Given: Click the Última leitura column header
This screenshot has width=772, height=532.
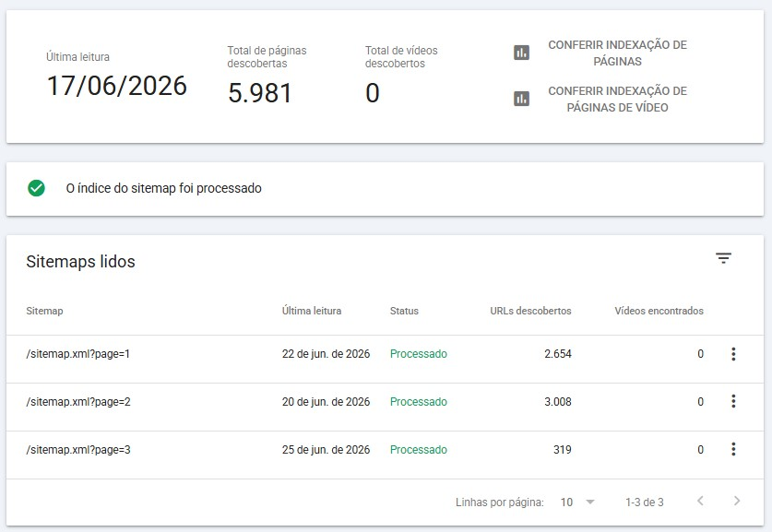Looking at the screenshot, I should (x=312, y=311).
